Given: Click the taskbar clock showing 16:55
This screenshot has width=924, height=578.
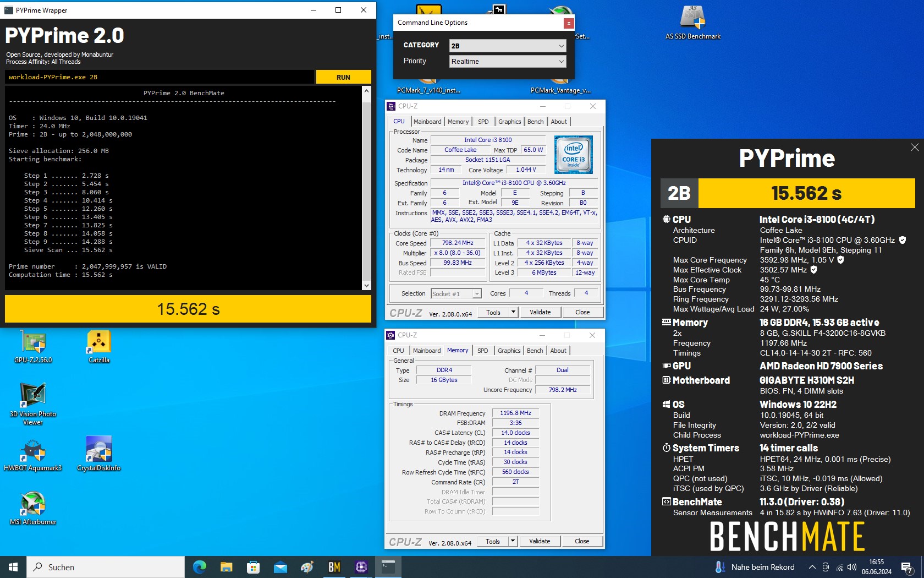Looking at the screenshot, I should pyautogui.click(x=877, y=567).
